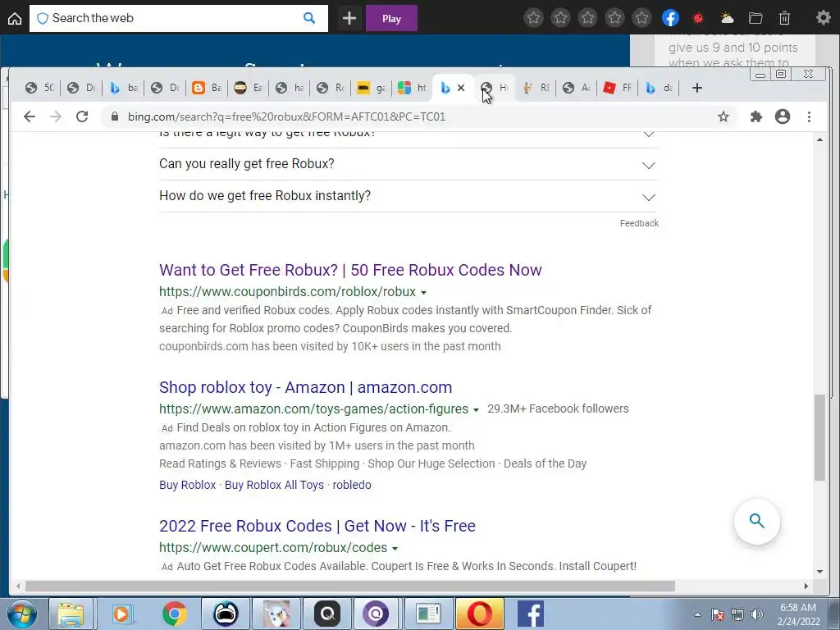Open dropdown arrow next to amazon.com URL
The height and width of the screenshot is (630, 840).
tap(476, 410)
